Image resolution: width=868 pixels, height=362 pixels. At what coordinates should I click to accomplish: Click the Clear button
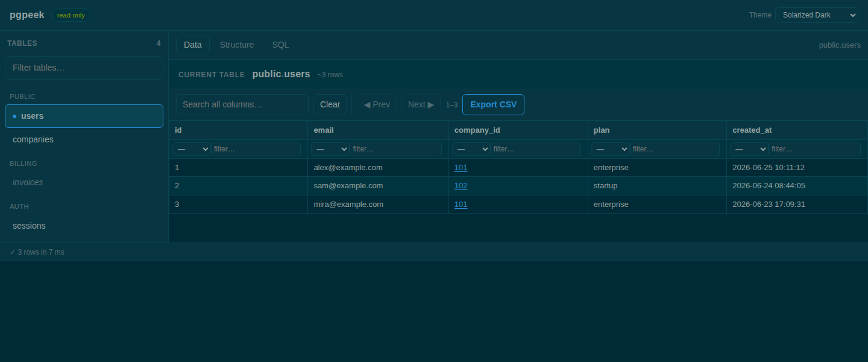[x=330, y=104]
